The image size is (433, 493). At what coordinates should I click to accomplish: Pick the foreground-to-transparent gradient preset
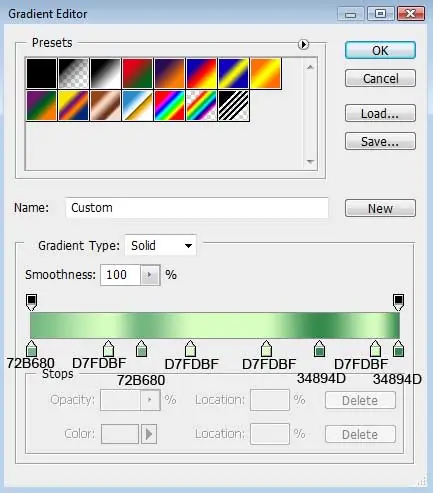point(73,73)
